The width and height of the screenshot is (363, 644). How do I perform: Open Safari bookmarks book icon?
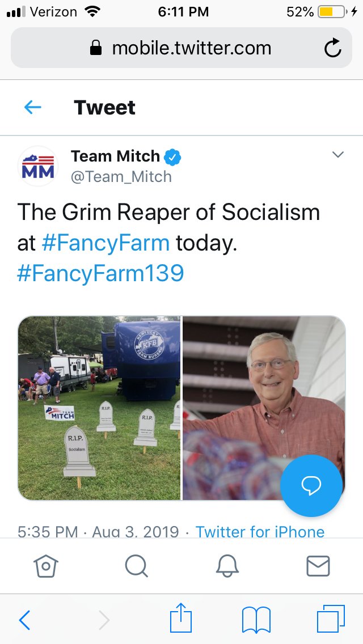256,620
